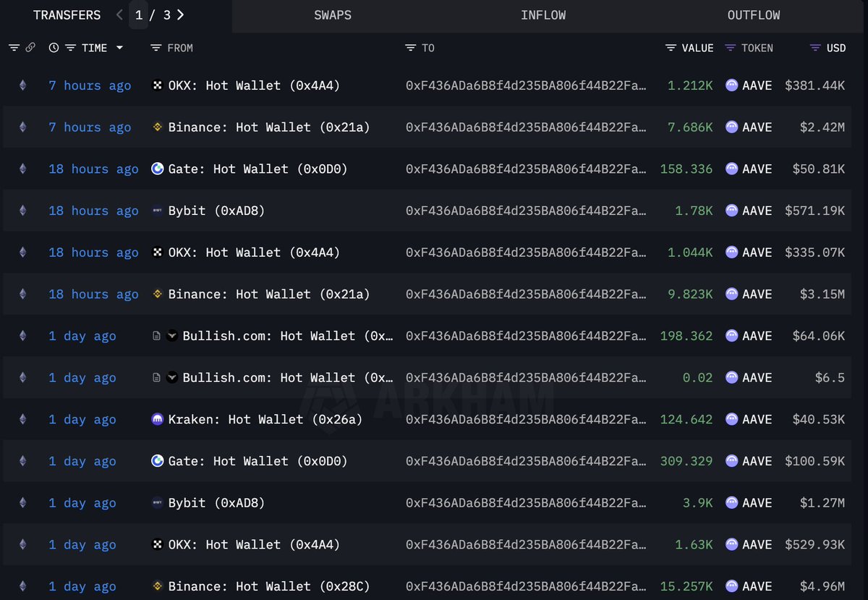Click contract document icon in the 0.02 row

click(x=156, y=378)
